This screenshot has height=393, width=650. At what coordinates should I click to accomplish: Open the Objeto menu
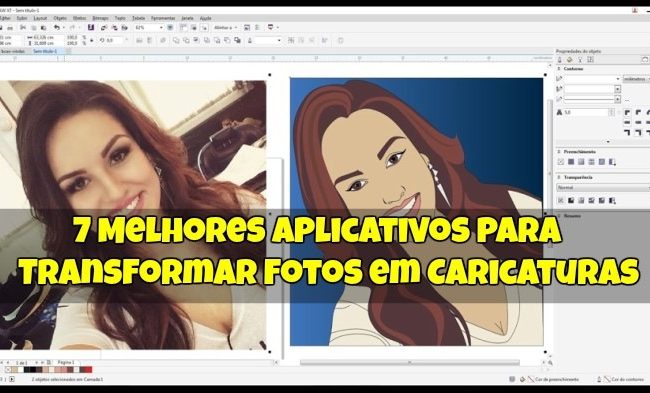tap(60, 18)
